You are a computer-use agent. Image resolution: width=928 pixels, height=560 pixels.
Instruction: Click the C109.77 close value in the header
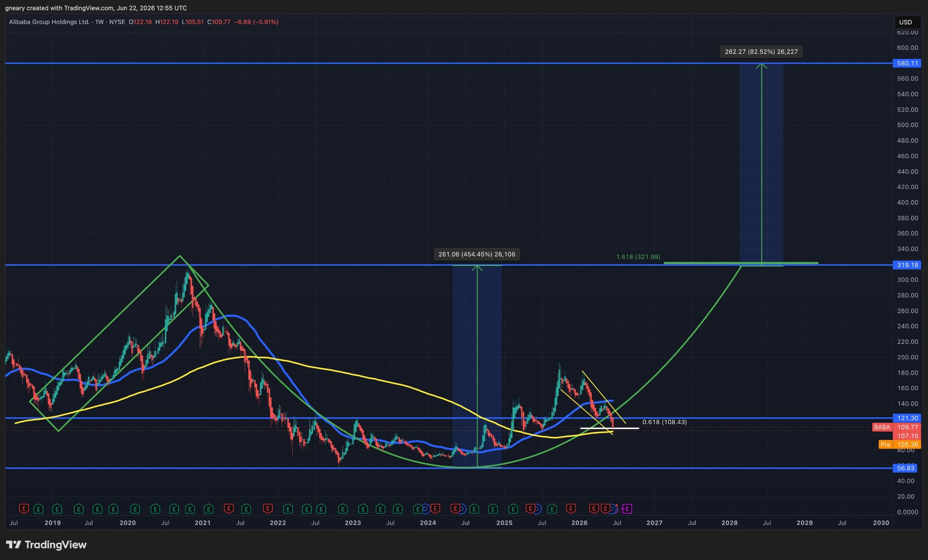[219, 22]
